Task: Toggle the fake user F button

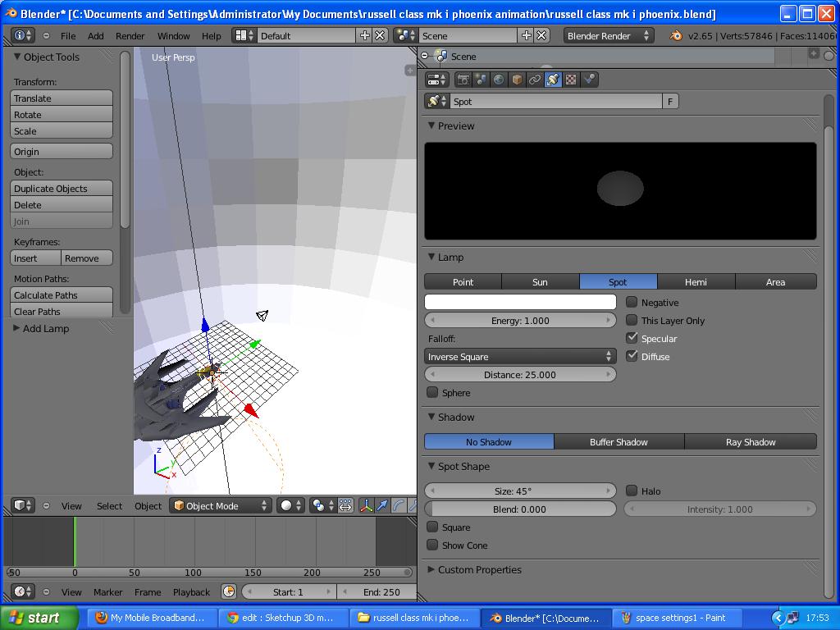Action: tap(670, 101)
